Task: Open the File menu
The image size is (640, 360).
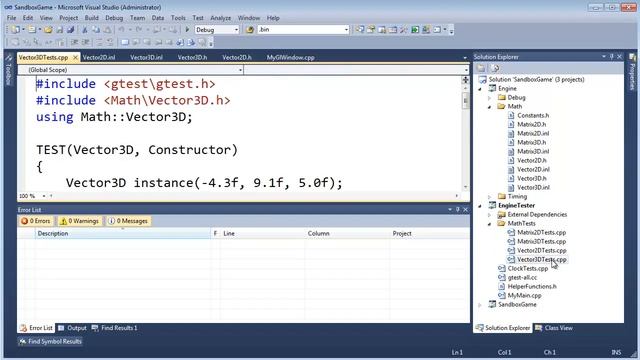Action: coord(11,18)
